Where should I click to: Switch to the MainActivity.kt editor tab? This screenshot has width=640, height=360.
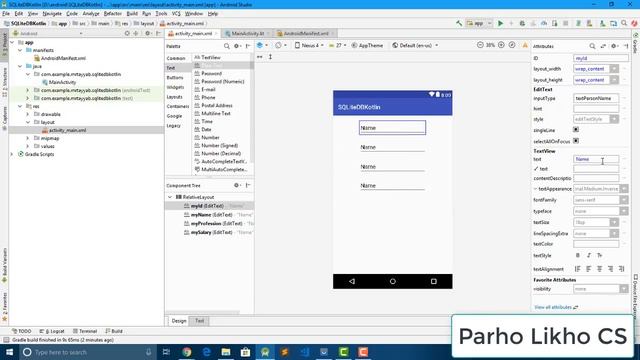[247, 33]
